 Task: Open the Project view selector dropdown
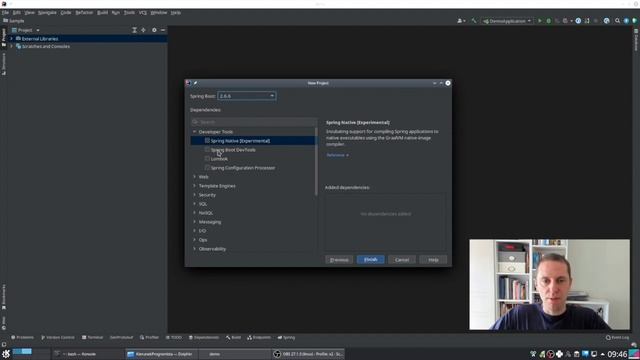point(26,30)
